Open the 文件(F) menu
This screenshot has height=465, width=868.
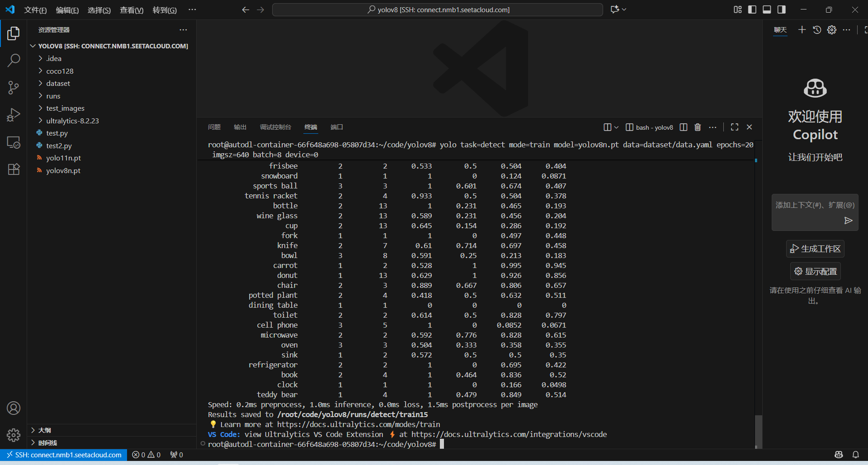coord(35,10)
